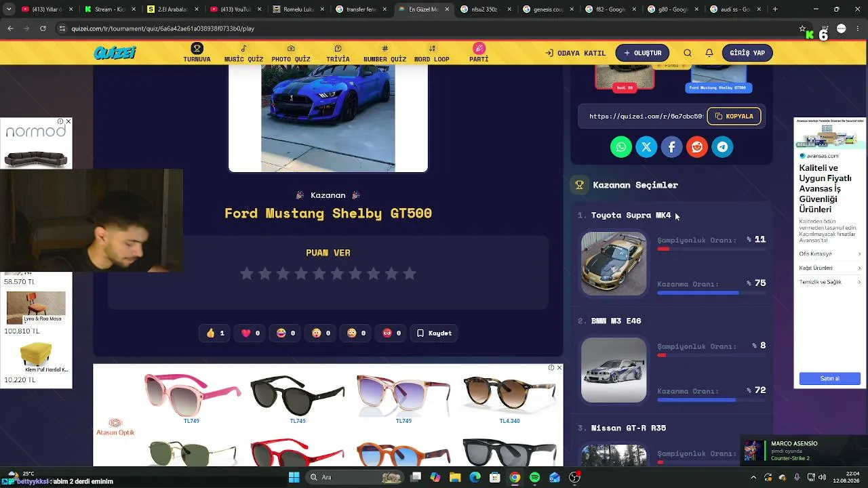The image size is (868, 488).
Task: Click Satın al in the Avansas ad
Action: pos(830,379)
